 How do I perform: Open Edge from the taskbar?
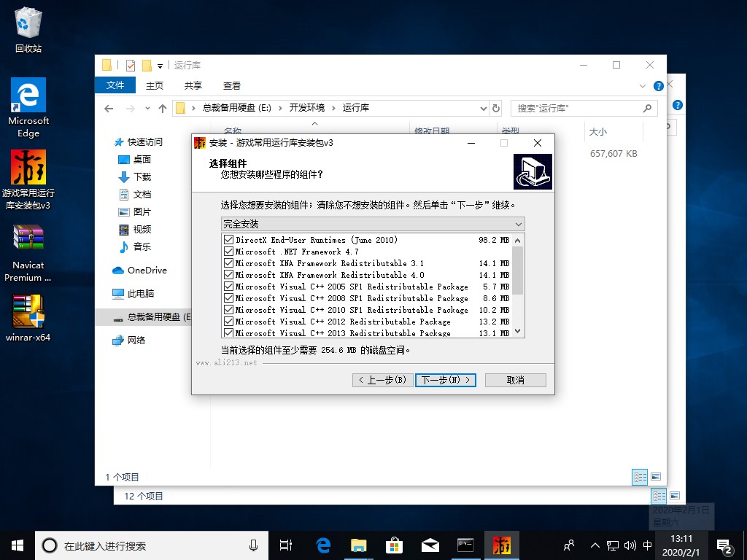click(x=323, y=545)
